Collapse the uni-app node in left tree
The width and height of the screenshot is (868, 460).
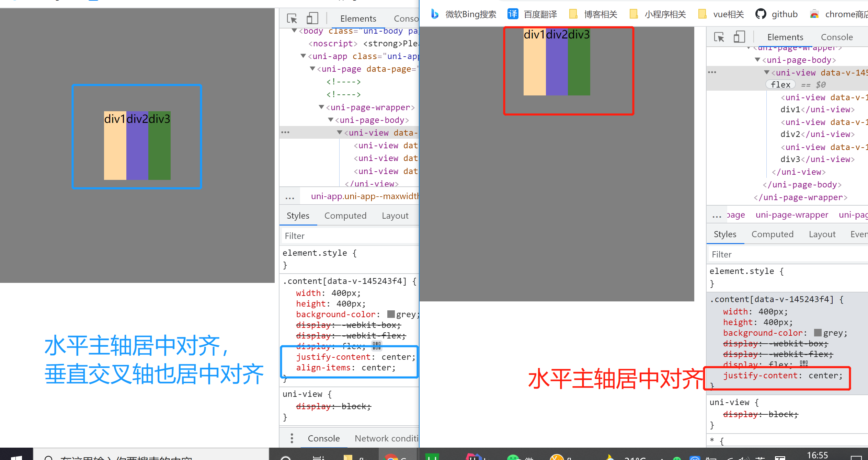click(303, 56)
